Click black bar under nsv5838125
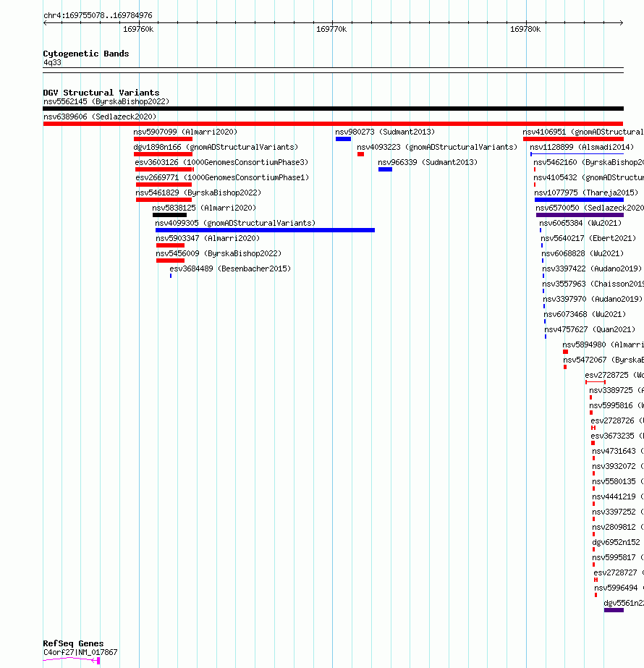 click(169, 215)
